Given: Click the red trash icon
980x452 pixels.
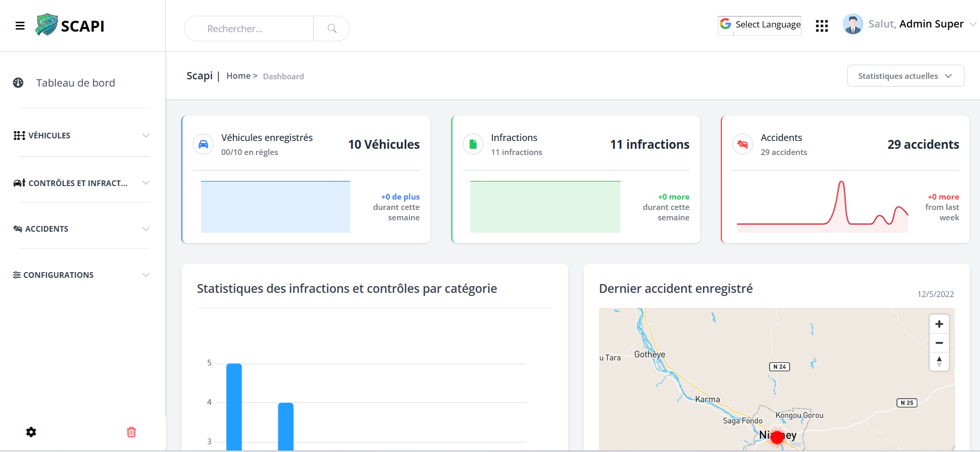Looking at the screenshot, I should pyautogui.click(x=132, y=432).
